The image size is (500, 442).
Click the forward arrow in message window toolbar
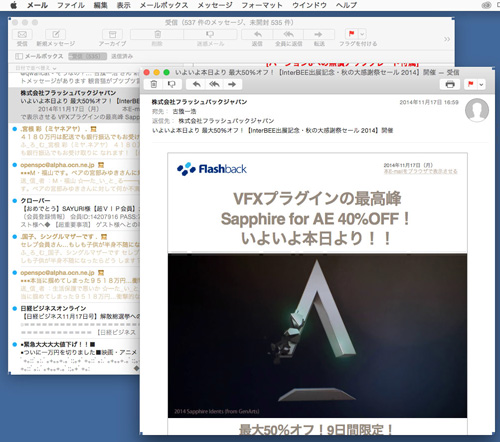coord(232,84)
